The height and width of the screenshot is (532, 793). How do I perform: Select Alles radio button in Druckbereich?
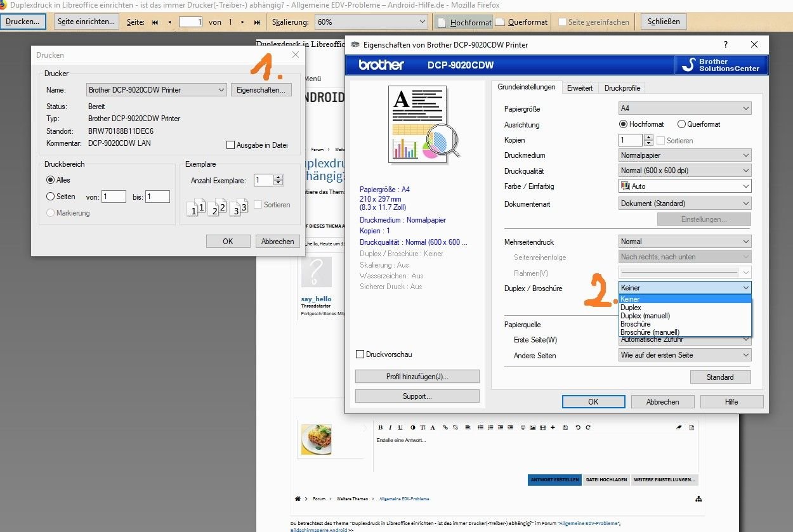point(51,180)
